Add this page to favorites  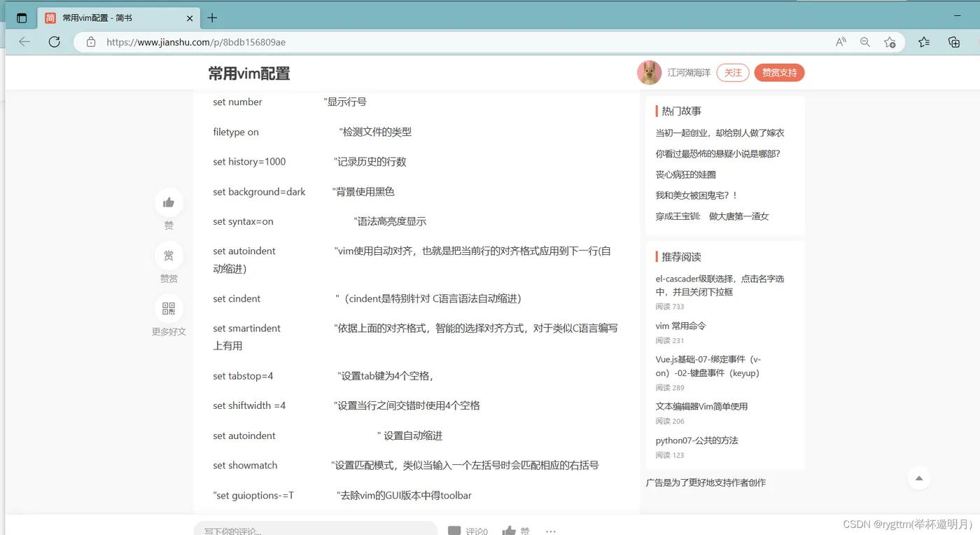(x=890, y=42)
